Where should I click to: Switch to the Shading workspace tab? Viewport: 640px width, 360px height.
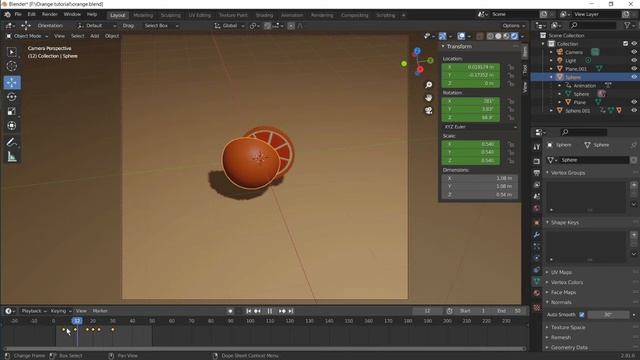click(264, 15)
